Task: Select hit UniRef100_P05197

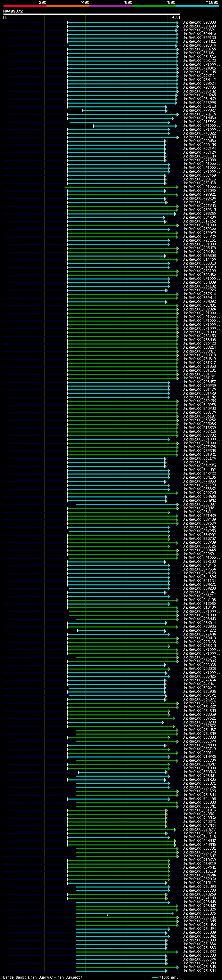Action: [x=199, y=416]
